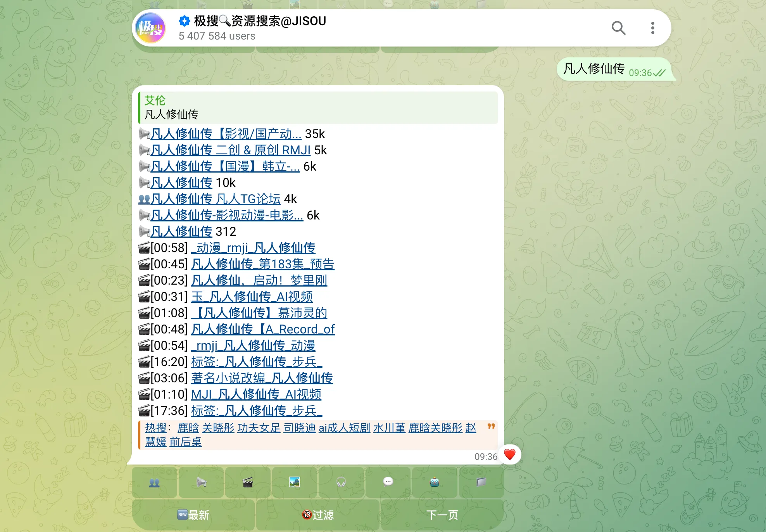This screenshot has width=766, height=532.
Task: Search hot term 鹿晗关晓彤
Action: [435, 428]
